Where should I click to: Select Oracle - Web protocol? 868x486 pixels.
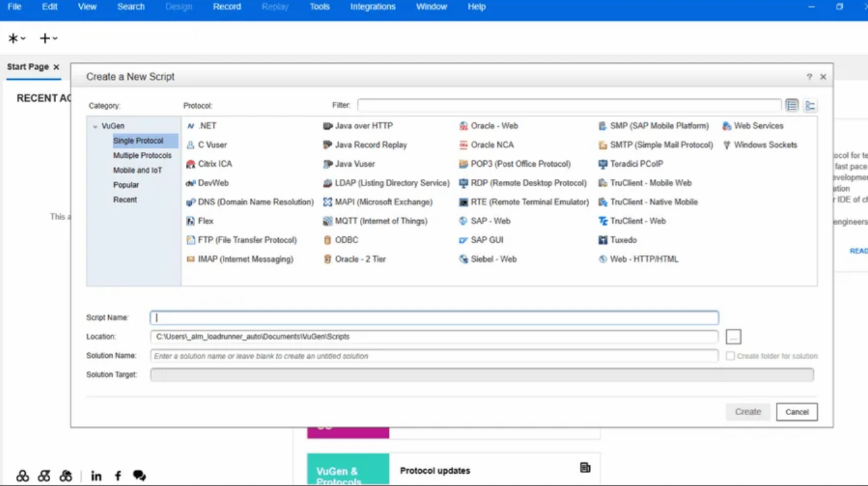tap(489, 126)
